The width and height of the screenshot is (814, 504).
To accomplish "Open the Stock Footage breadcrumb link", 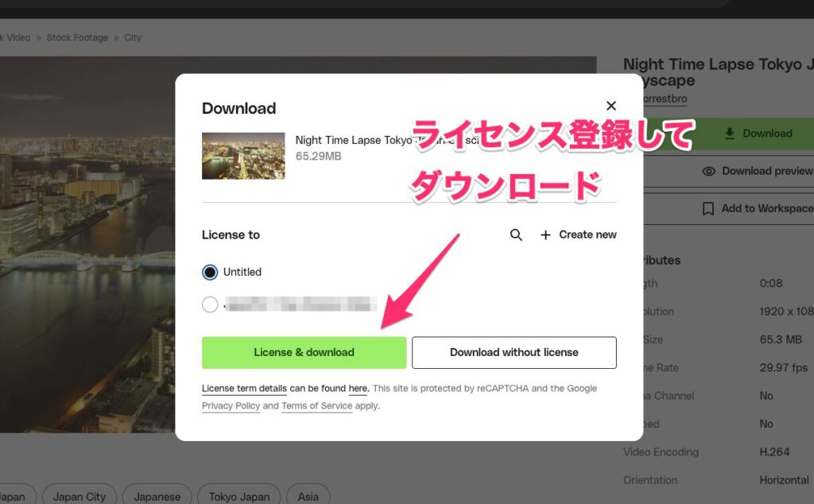I will tap(77, 37).
